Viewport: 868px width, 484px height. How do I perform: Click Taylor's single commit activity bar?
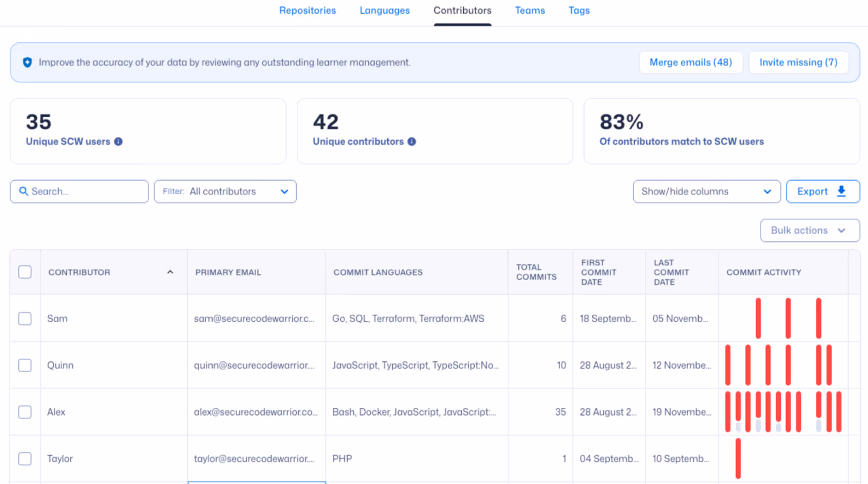738,458
